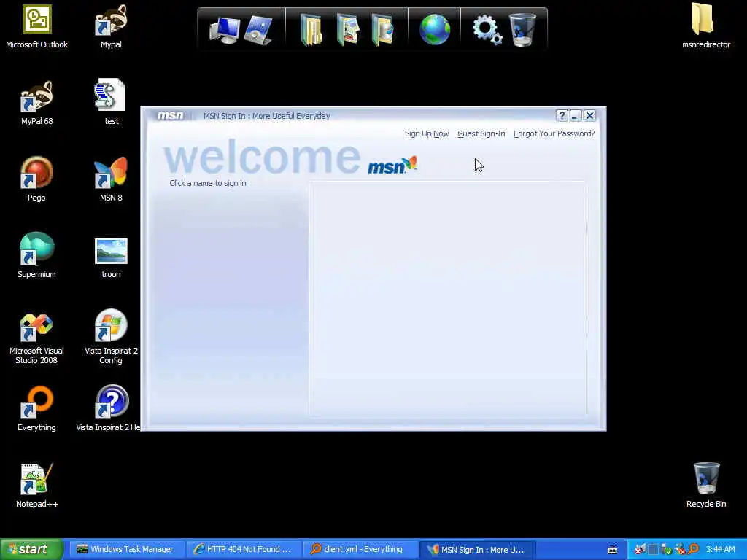
Task: Click the My Computer icon in top dock
Action: (x=225, y=30)
